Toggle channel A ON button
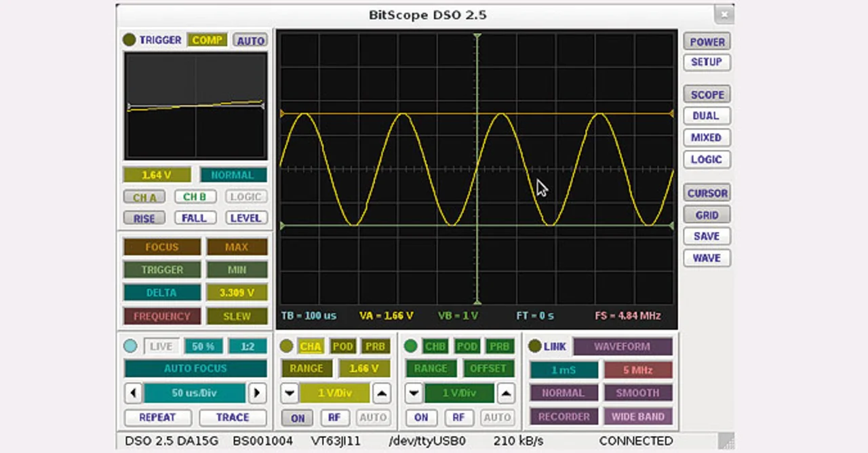This screenshot has height=453, width=868. coord(298,418)
